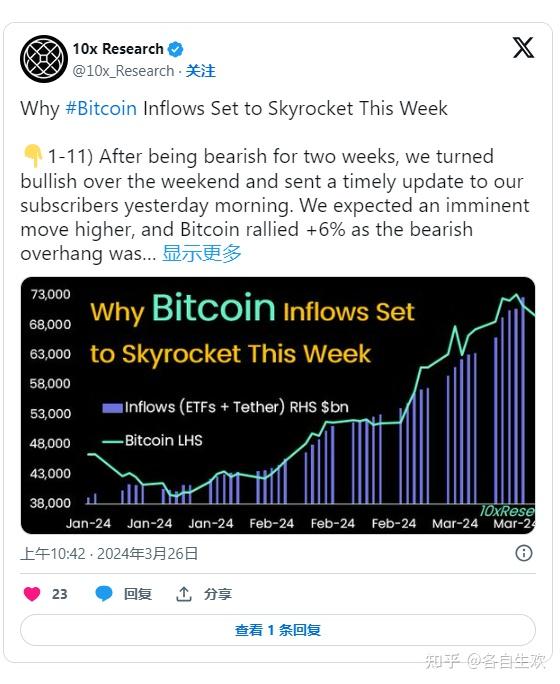Open the #Bitcoin hashtag

point(101,108)
